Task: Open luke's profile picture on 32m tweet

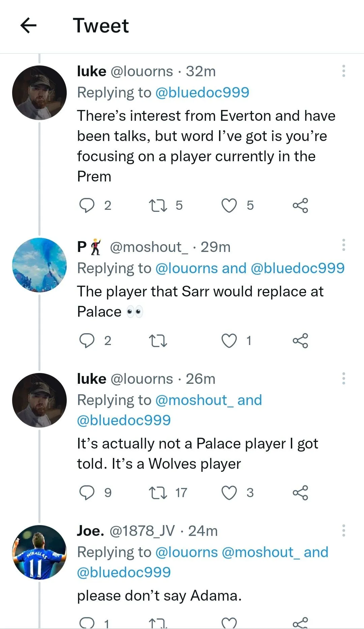Action: pos(39,93)
